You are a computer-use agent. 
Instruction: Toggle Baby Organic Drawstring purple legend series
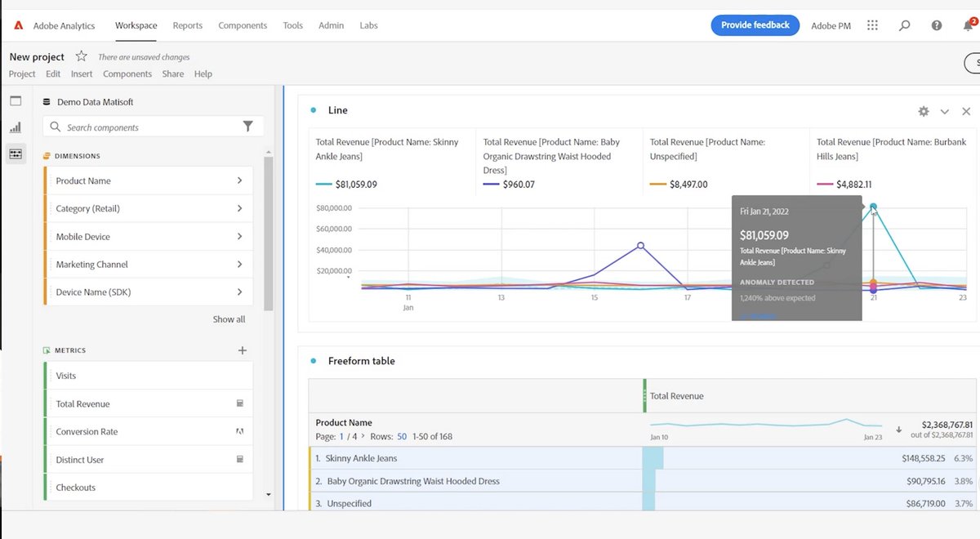pyautogui.click(x=509, y=185)
